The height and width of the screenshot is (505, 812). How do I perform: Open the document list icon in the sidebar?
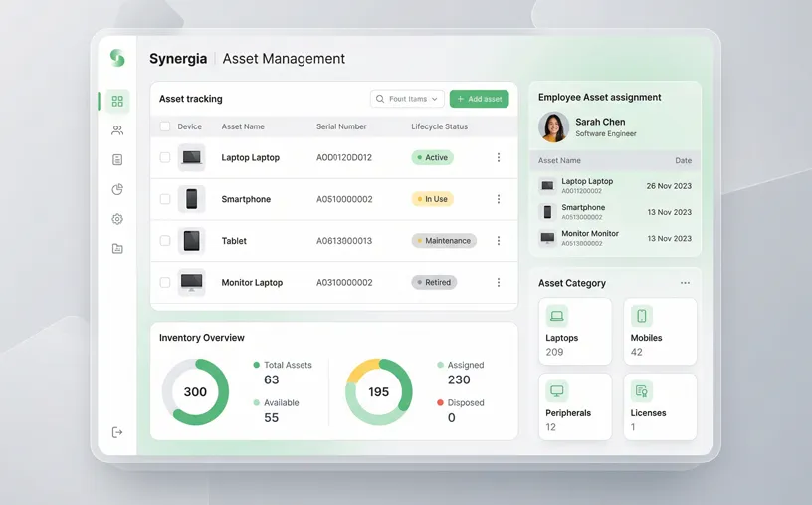(x=117, y=159)
